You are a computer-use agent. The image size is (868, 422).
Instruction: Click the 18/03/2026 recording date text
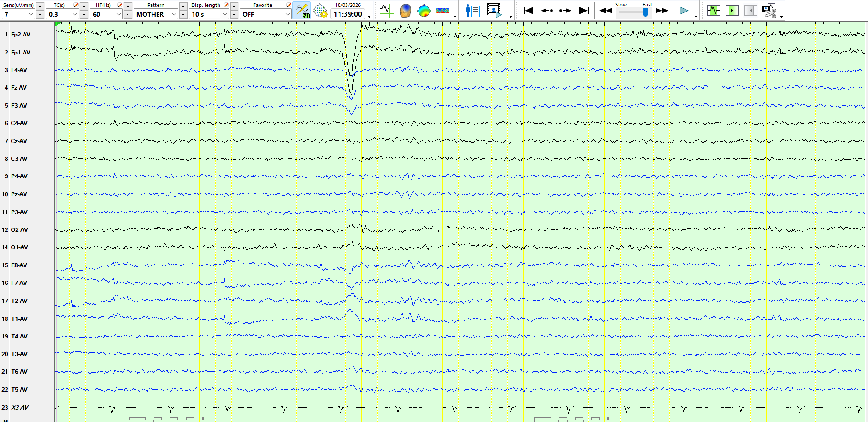348,5
